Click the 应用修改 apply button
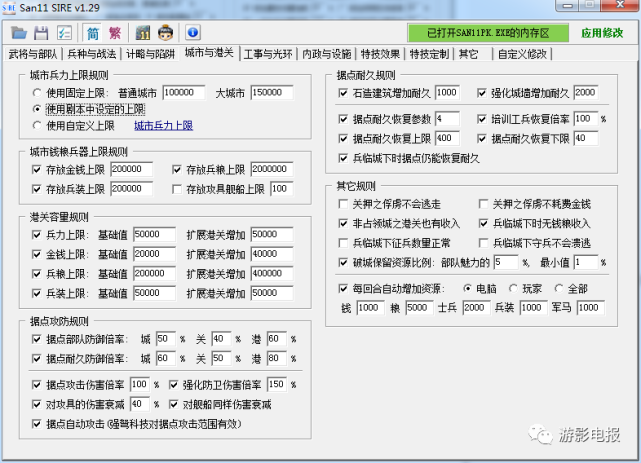 pos(602,33)
